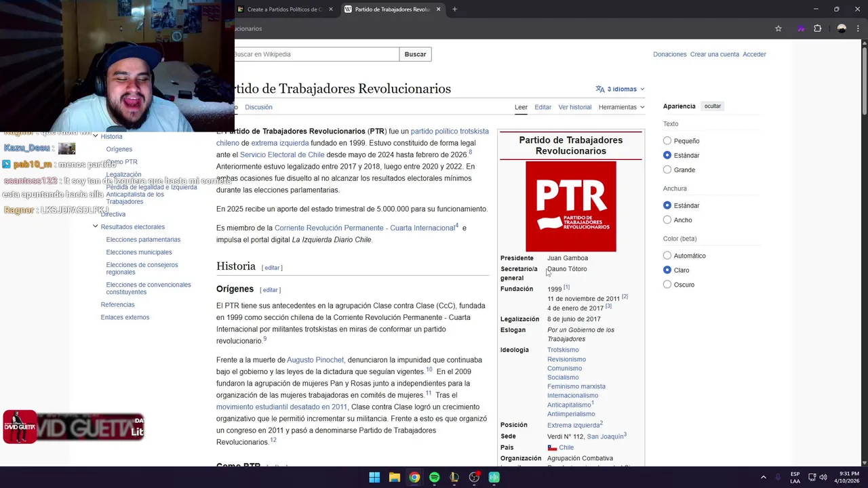Click the PTR party logo image

pos(571,206)
